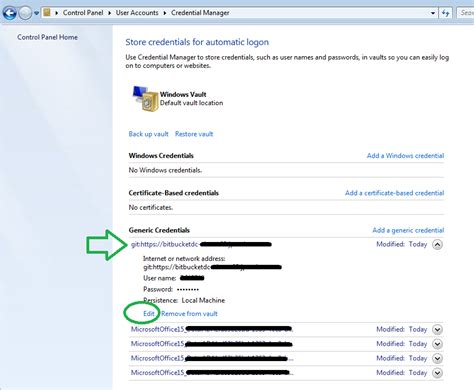Viewport: 474px width, 390px height.
Task: Click the Forward navigation arrow button
Action: click(25, 13)
